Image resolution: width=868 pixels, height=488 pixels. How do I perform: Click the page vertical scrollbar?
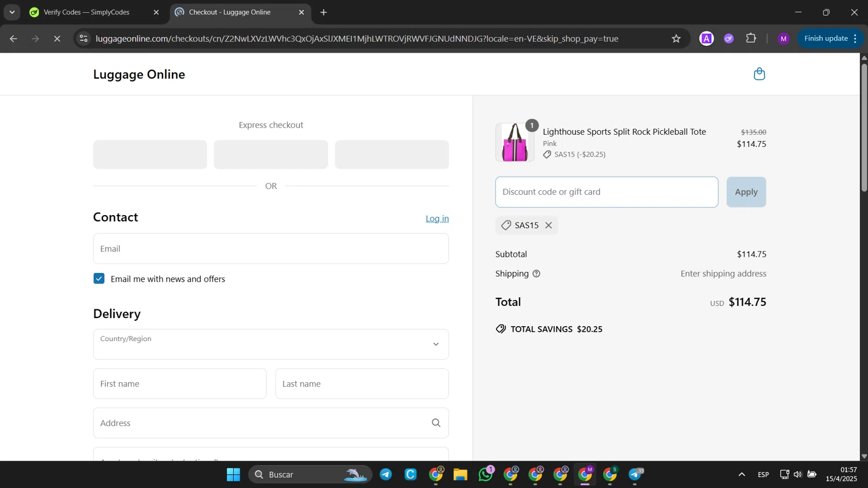pyautogui.click(x=864, y=127)
